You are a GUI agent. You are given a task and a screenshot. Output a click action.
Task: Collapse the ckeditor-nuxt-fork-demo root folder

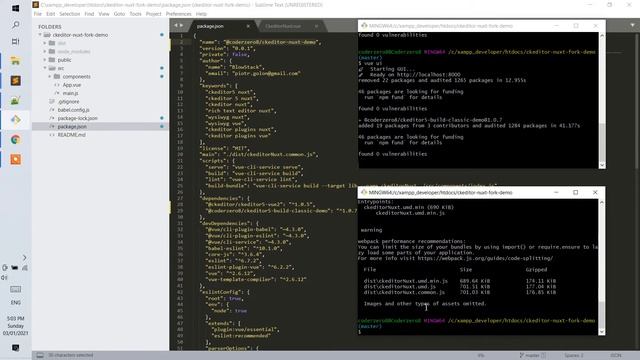tap(40, 35)
